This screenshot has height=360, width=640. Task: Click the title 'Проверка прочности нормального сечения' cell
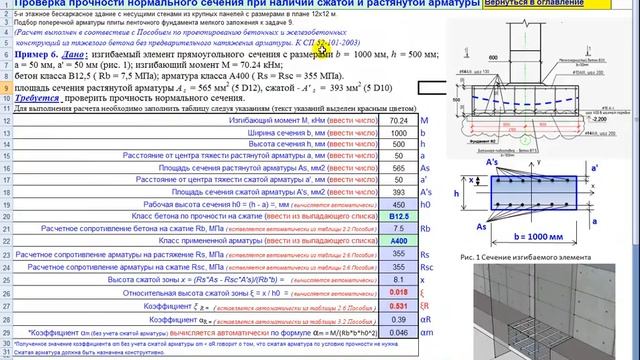247,4
